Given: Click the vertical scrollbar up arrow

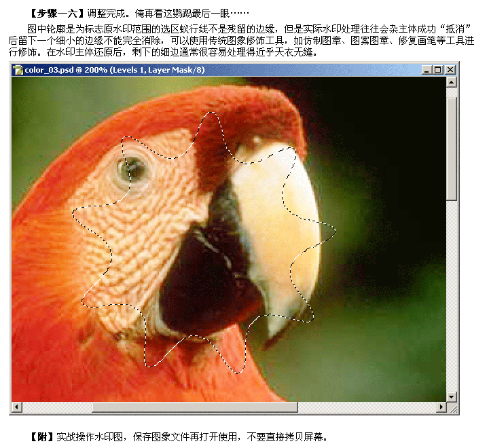Looking at the screenshot, I should pos(452,82).
